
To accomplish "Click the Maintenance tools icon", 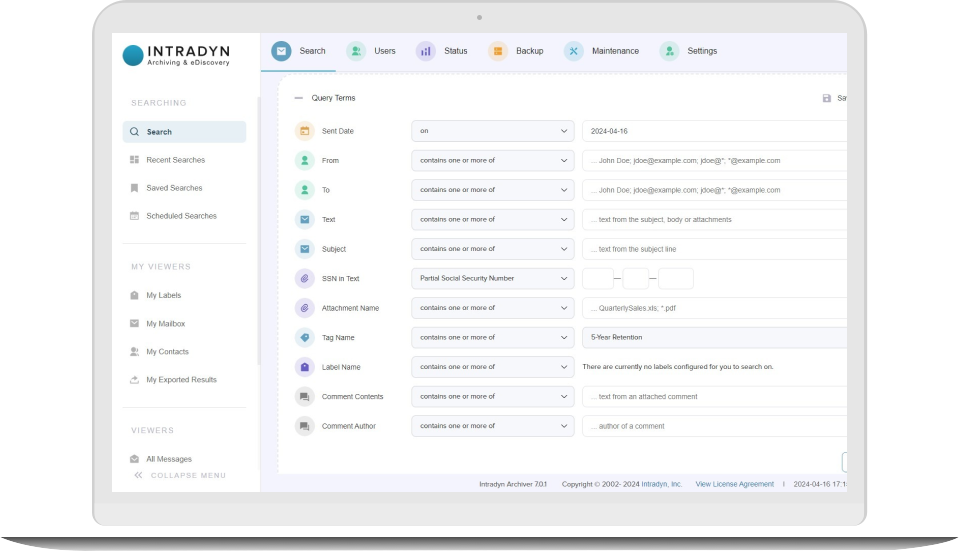I will click(574, 51).
